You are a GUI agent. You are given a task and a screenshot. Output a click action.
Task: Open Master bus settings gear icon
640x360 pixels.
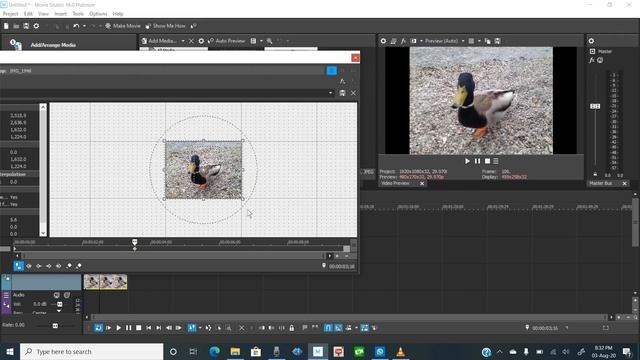(x=591, y=41)
